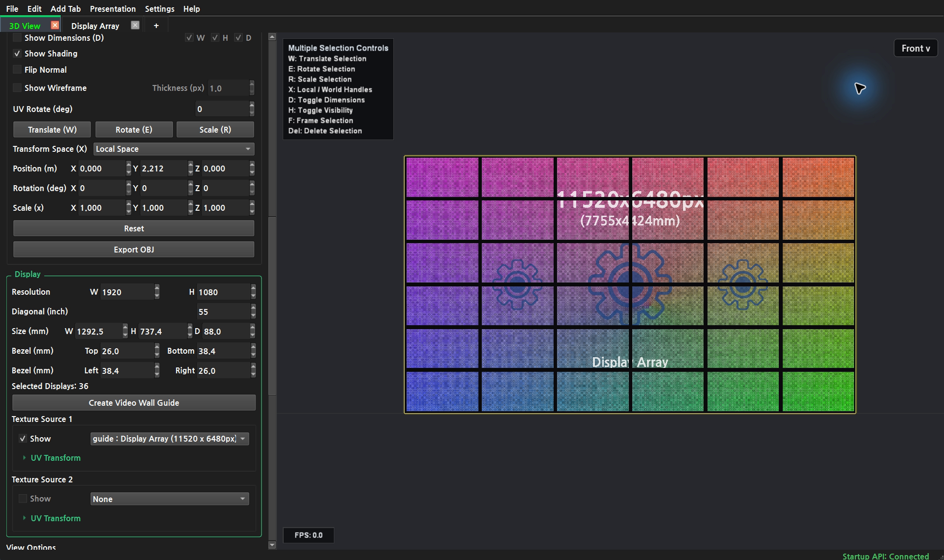Viewport: 944px width, 560px height.
Task: Open the Front view selector
Action: click(x=915, y=48)
